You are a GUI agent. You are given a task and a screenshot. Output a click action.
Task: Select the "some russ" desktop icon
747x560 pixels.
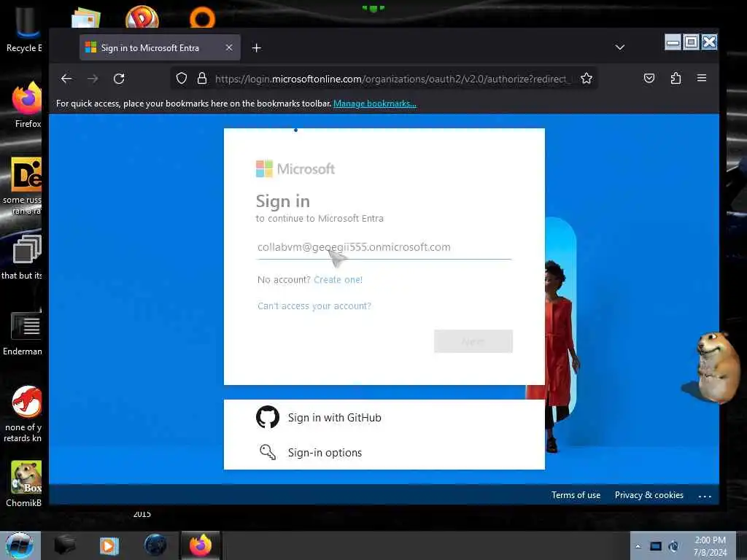pos(24,186)
